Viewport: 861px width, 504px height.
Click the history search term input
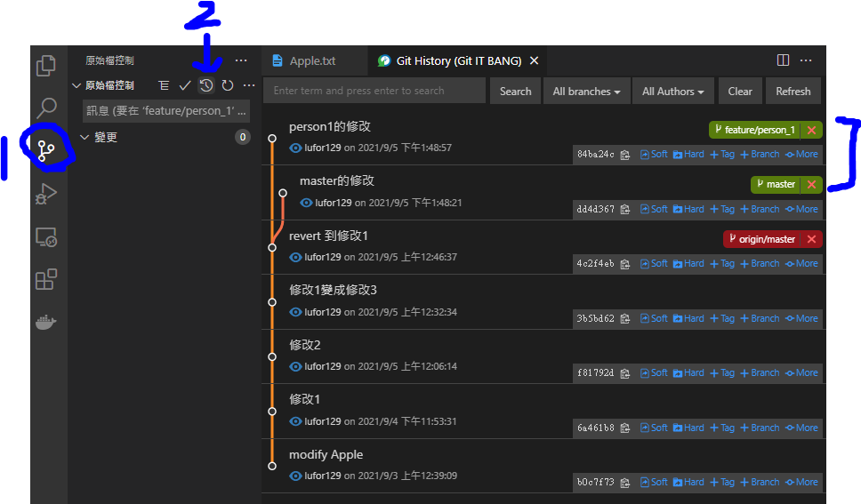tap(374, 91)
